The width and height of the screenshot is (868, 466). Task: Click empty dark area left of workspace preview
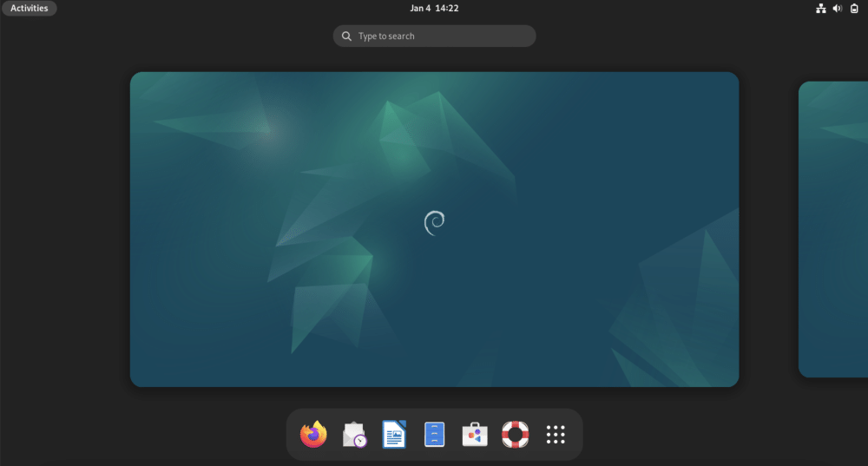pos(65,229)
